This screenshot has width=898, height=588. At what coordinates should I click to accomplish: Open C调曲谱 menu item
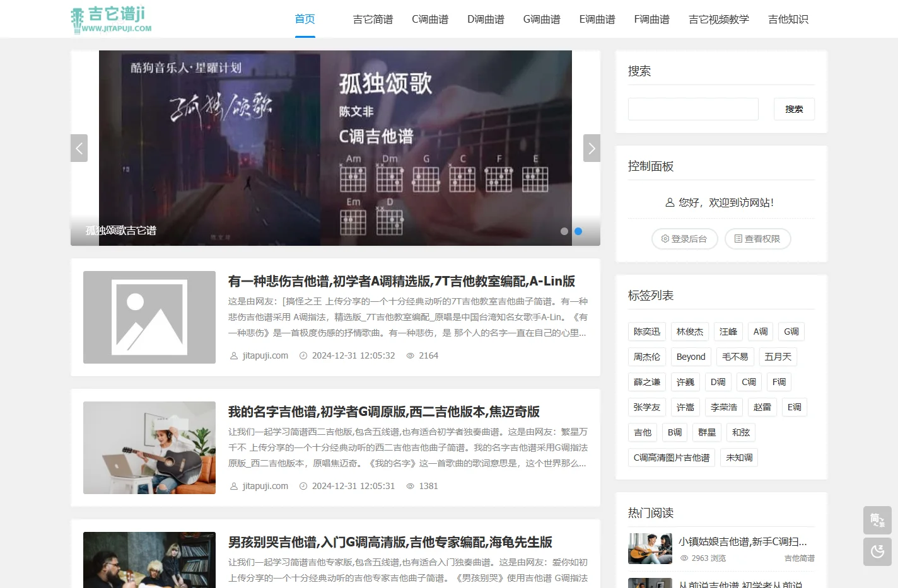tap(430, 20)
